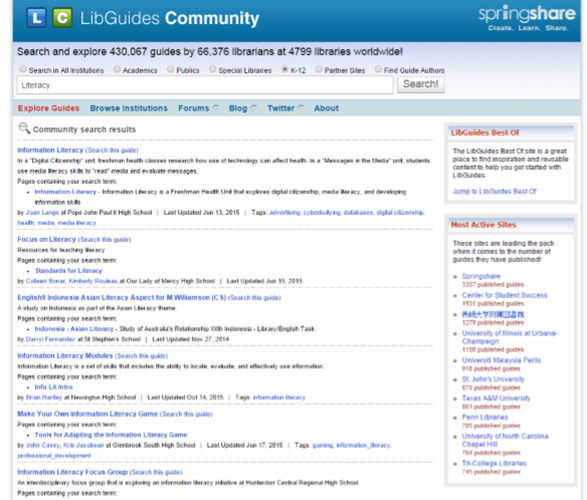Click the Search! button
Screen dimensions: 587x500
pyautogui.click(x=420, y=85)
